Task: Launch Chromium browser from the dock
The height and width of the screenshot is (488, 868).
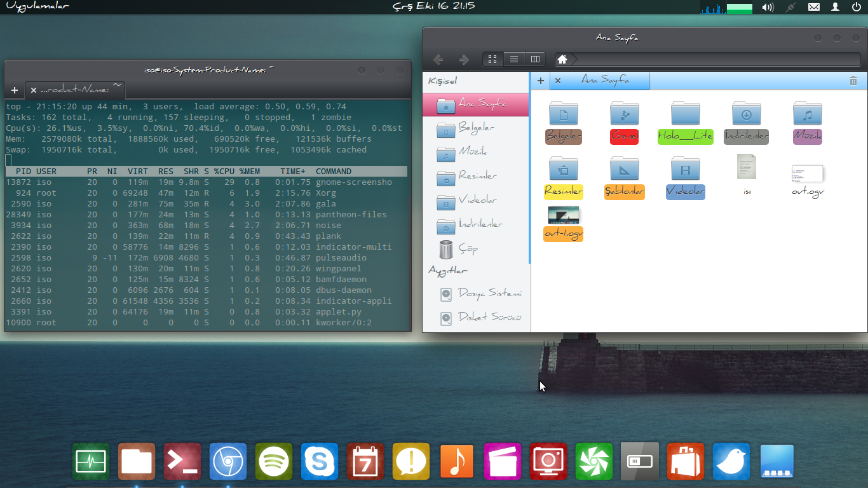Action: click(228, 461)
